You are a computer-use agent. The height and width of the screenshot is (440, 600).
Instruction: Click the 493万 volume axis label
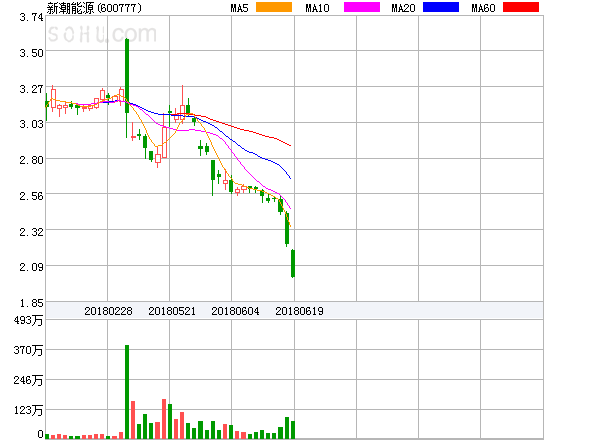tap(28, 320)
